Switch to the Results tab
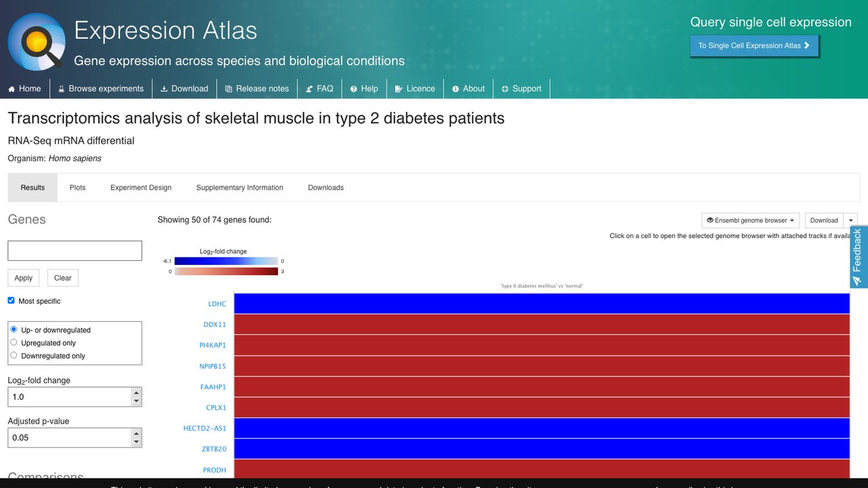This screenshot has height=488, width=868. pos(33,188)
